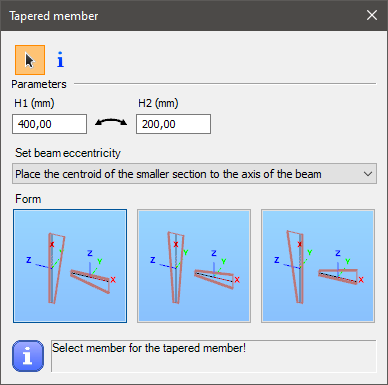Click the H1 (mm) label
Viewport: 388px width, 385px height.
34,103
